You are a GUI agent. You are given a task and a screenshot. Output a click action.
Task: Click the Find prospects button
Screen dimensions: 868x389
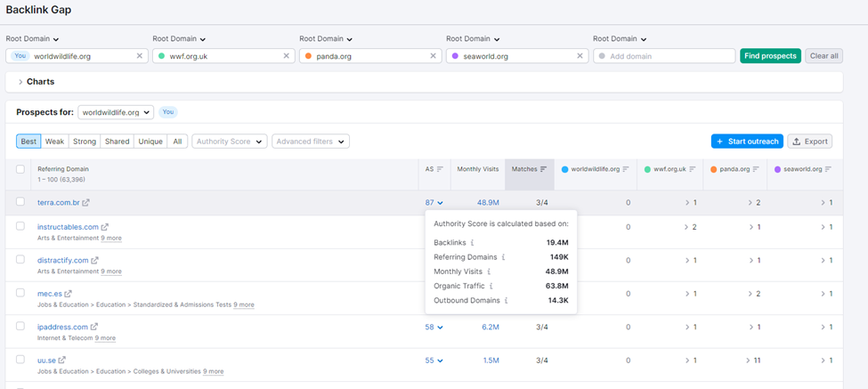click(770, 56)
